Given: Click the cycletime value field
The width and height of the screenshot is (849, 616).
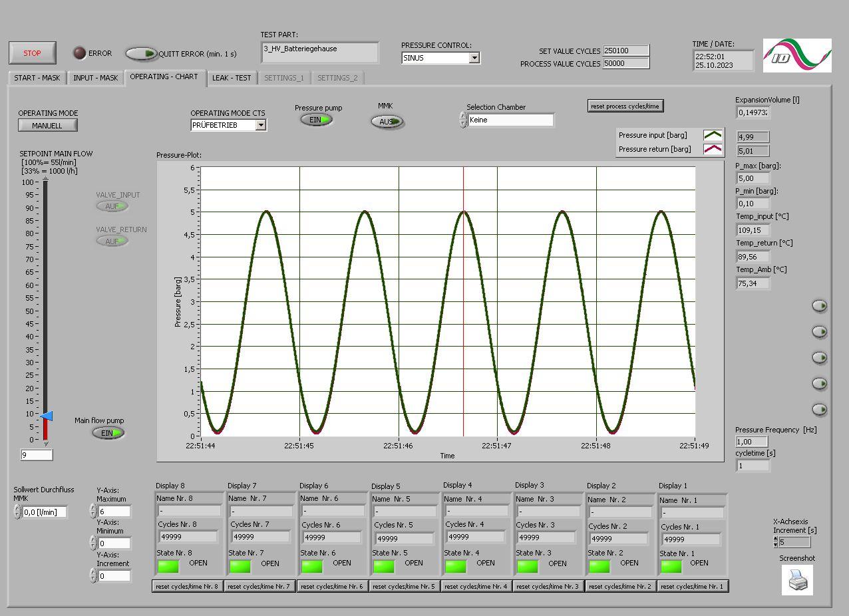Looking at the screenshot, I should click(x=752, y=466).
